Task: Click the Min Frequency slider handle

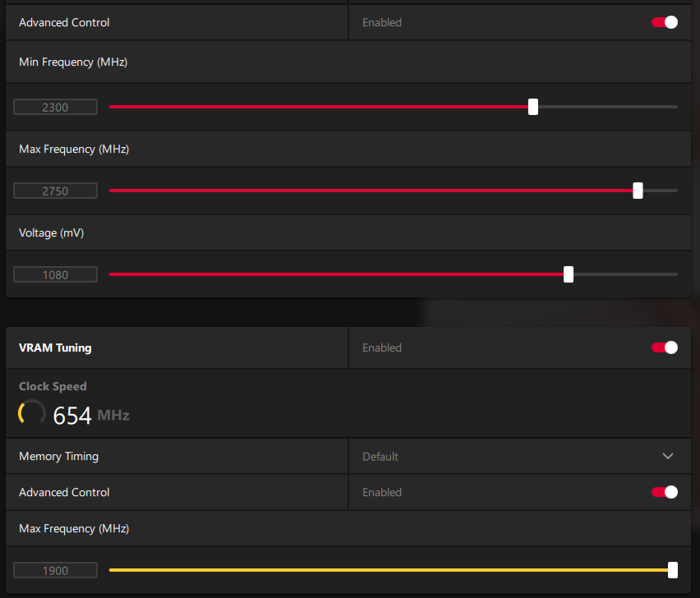Action: pyautogui.click(x=533, y=107)
